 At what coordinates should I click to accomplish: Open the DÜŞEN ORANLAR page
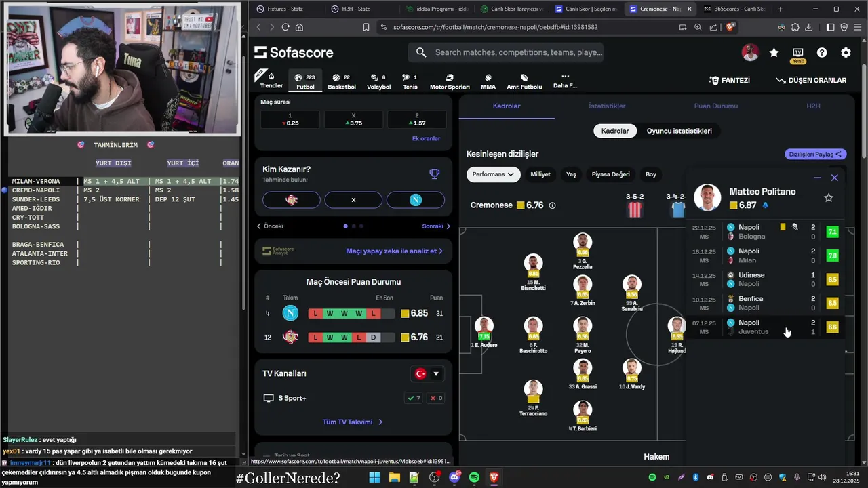pos(811,80)
